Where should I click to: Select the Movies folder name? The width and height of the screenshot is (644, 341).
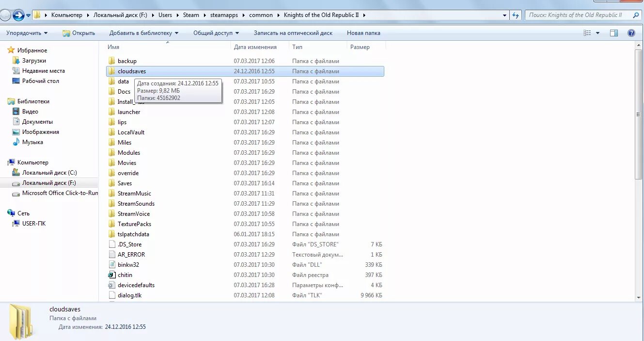point(127,163)
